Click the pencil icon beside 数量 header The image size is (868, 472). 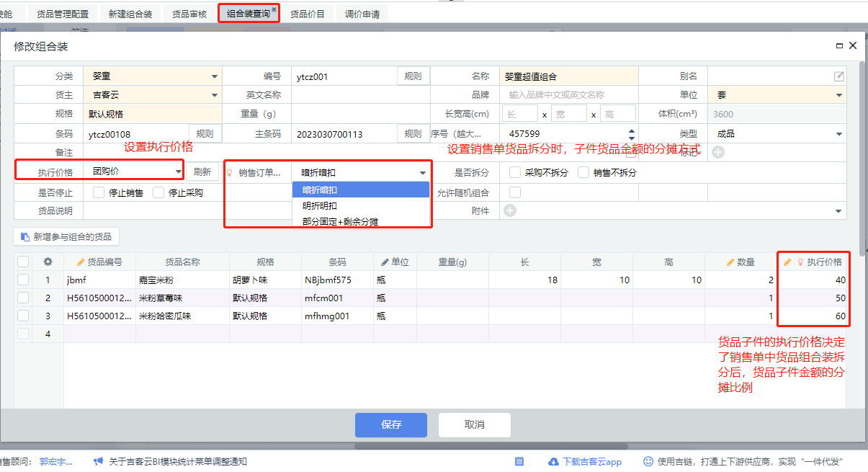(731, 262)
